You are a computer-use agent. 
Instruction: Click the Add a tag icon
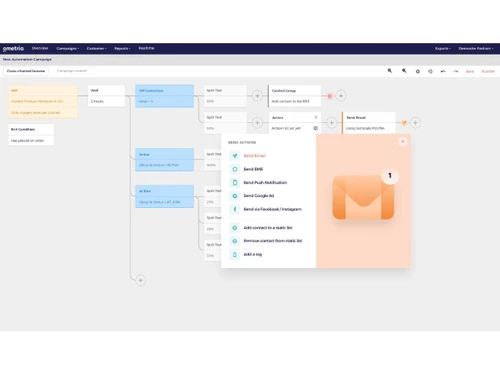pyautogui.click(x=235, y=255)
